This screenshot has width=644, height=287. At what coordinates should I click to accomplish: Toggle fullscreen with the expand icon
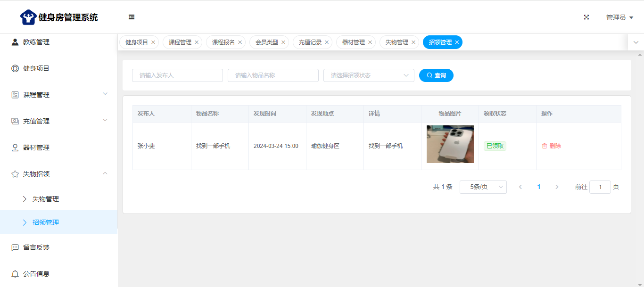(586, 17)
